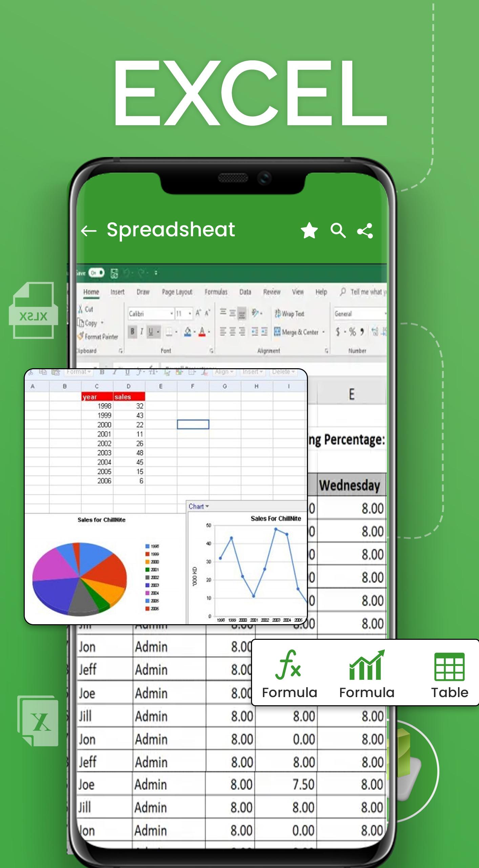The width and height of the screenshot is (479, 868).
Task: Apply the fill color paint bucket
Action: point(188,332)
